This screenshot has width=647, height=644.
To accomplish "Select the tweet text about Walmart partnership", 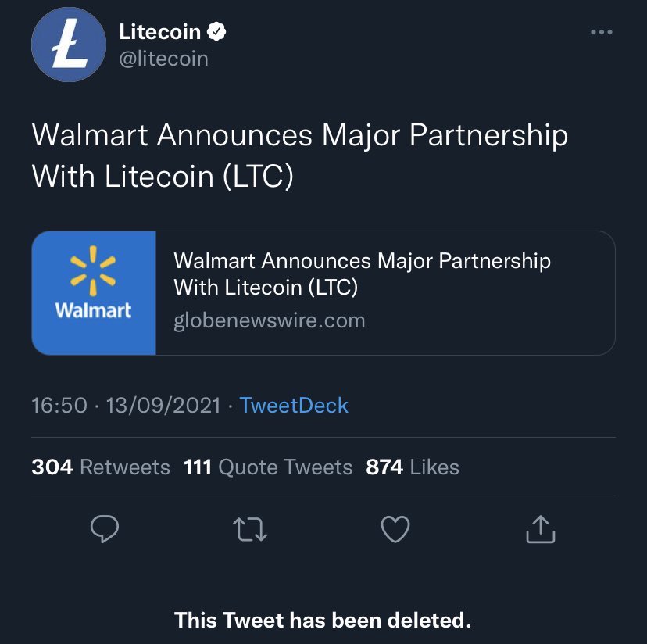I will click(299, 156).
